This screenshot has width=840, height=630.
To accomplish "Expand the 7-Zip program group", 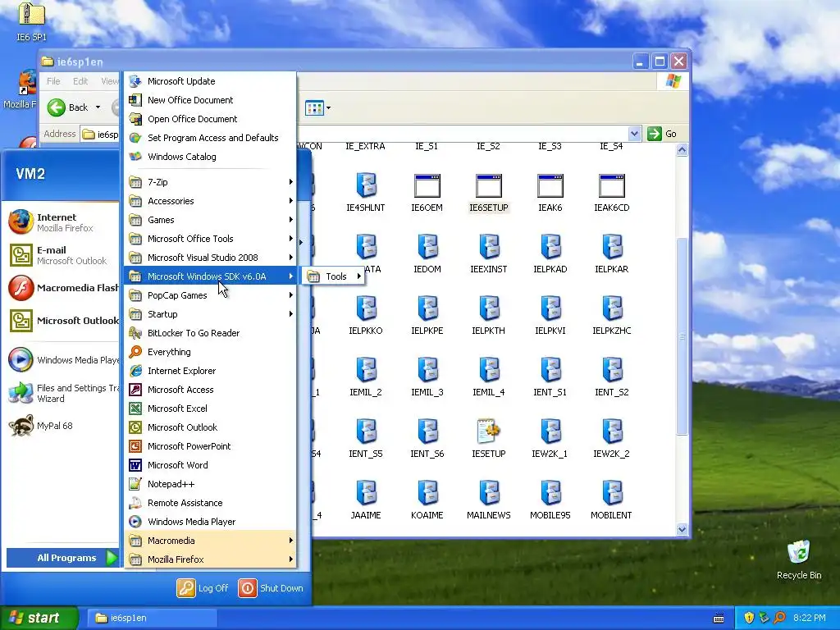I will pyautogui.click(x=210, y=182).
